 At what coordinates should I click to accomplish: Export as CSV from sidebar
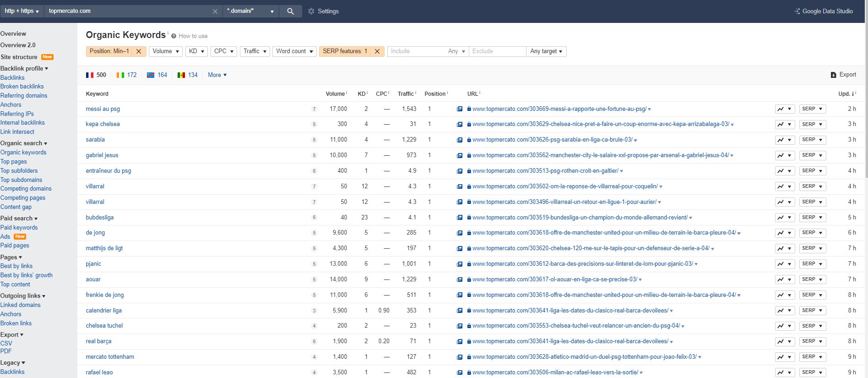6,344
